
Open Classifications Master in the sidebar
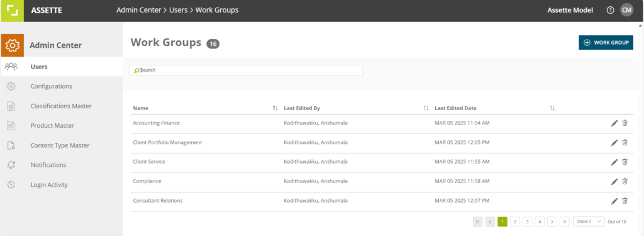tap(62, 106)
